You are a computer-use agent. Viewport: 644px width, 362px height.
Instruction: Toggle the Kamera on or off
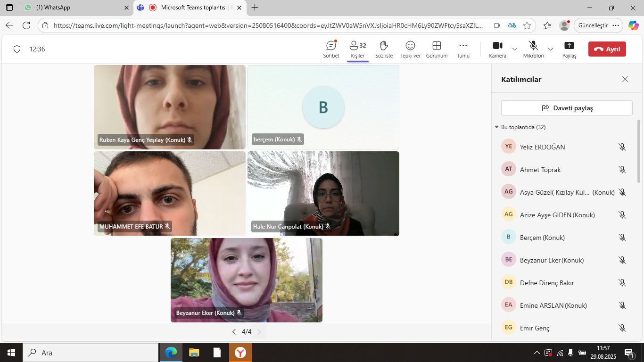point(497,46)
